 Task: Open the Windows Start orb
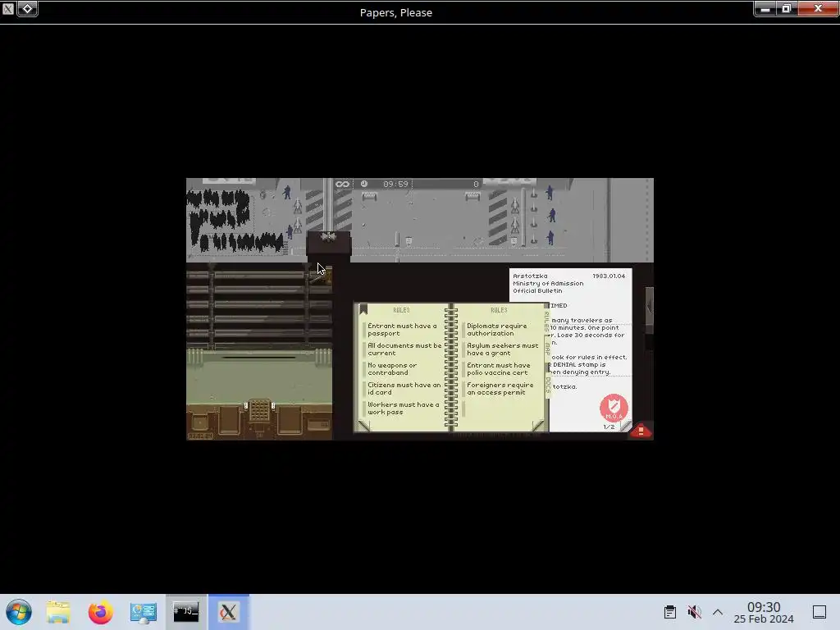click(x=19, y=612)
